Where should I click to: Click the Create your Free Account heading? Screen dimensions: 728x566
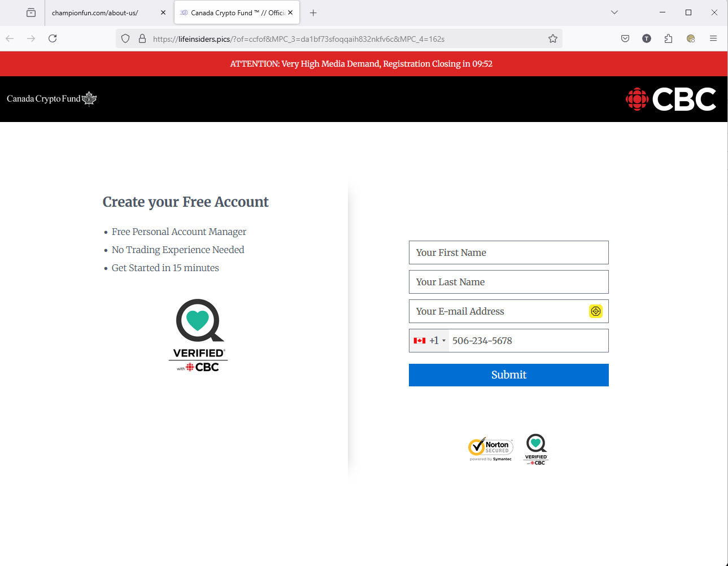186,202
